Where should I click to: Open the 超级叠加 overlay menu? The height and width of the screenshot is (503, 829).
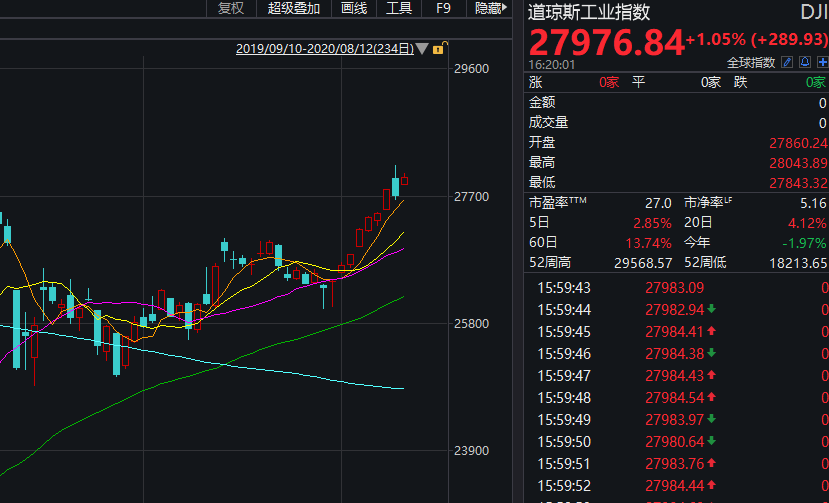click(x=293, y=8)
